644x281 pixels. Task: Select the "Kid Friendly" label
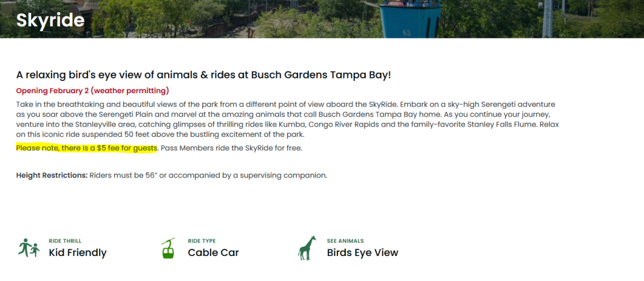[77, 253]
